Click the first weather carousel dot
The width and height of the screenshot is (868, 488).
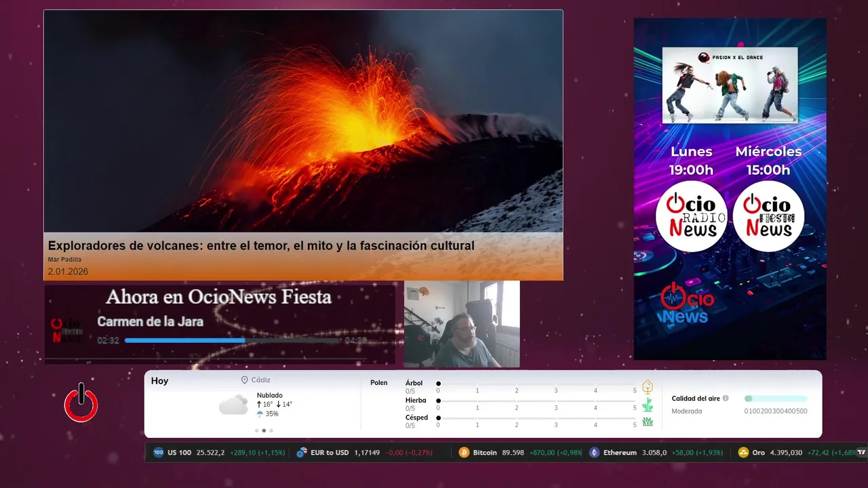[256, 430]
